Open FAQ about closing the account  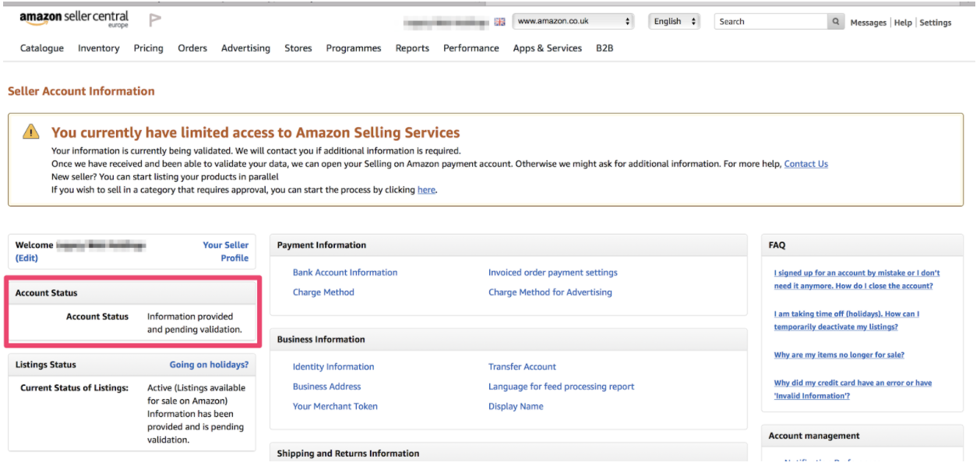point(857,279)
